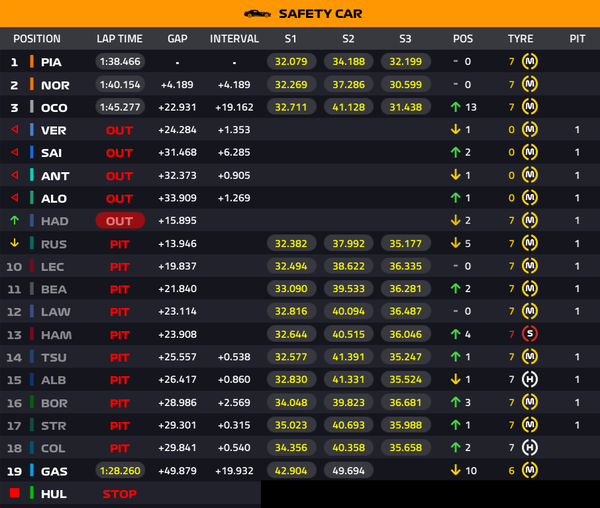Click the highlighted OUT badge for HAD

click(x=120, y=221)
